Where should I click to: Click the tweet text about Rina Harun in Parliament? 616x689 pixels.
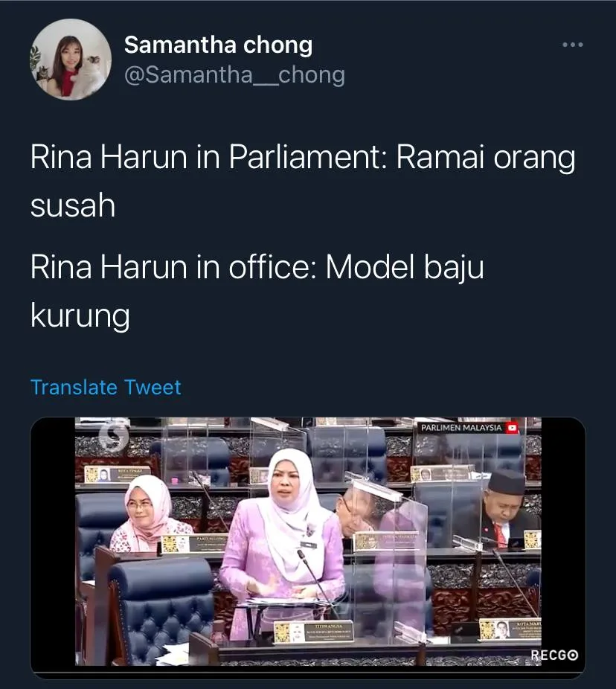(x=303, y=181)
